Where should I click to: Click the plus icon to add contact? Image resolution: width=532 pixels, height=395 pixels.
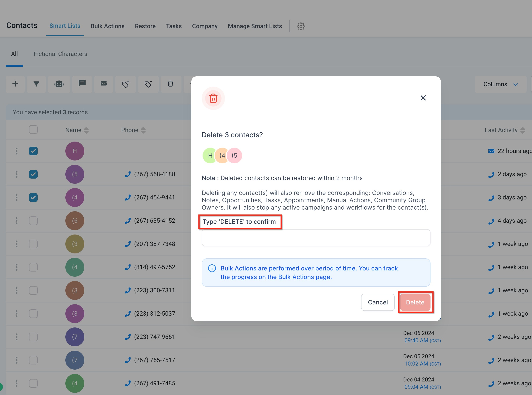15,84
